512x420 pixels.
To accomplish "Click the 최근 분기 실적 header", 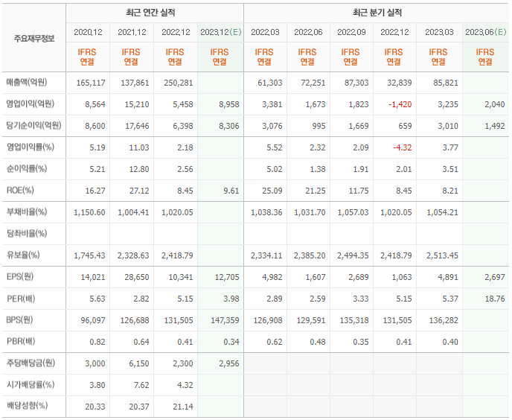I will [377, 13].
